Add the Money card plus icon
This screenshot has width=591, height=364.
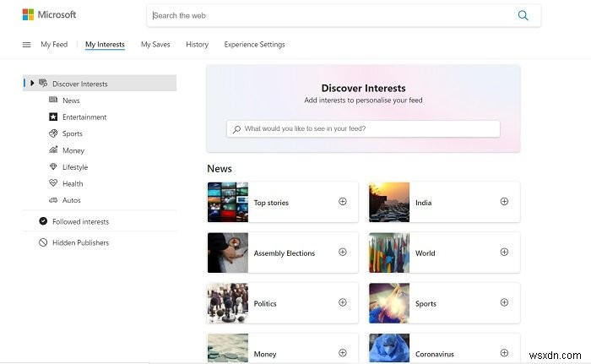pos(343,353)
